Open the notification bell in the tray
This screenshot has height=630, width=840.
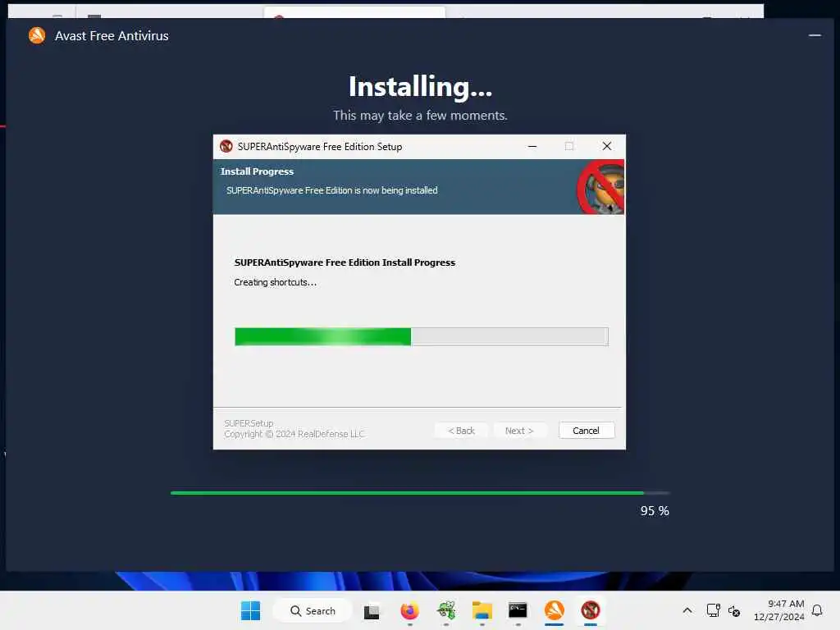817,610
